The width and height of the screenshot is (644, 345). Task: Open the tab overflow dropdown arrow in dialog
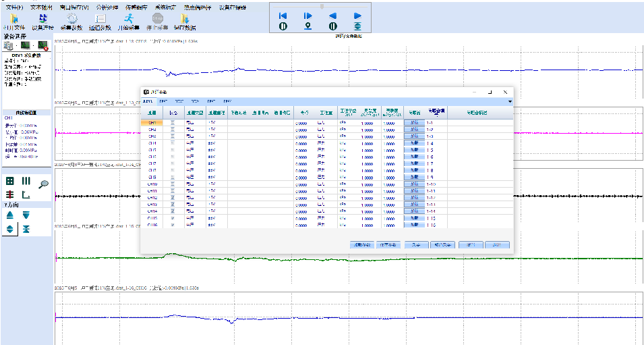[510, 101]
